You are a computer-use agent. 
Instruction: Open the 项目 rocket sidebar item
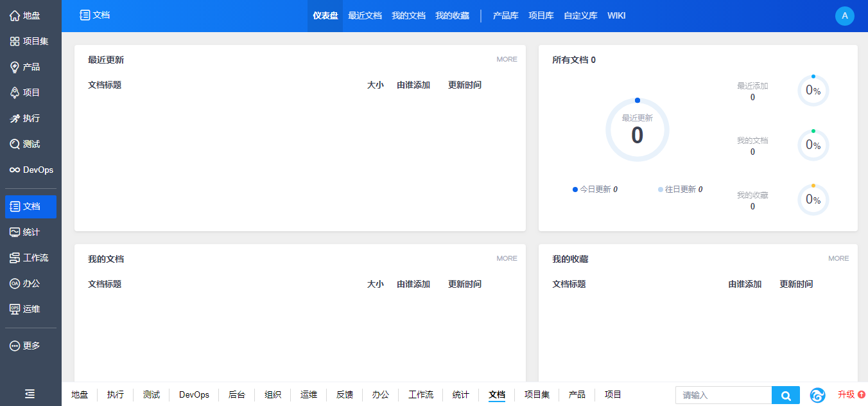(x=30, y=93)
